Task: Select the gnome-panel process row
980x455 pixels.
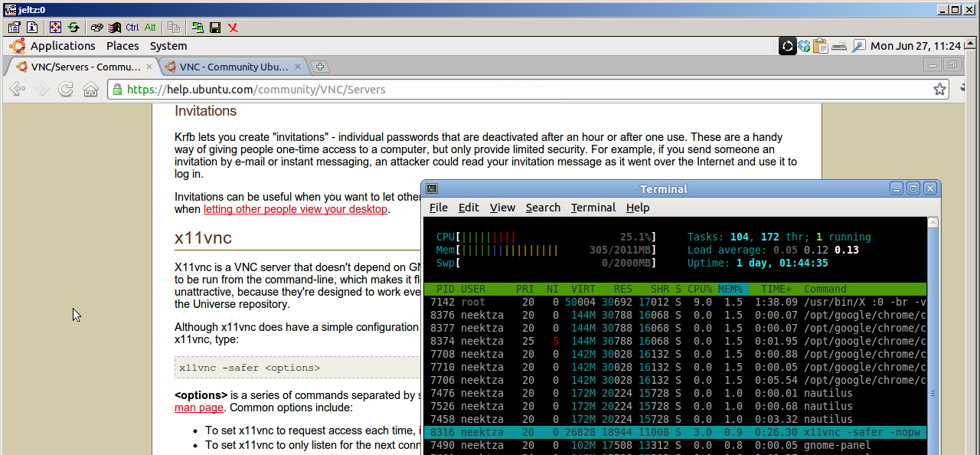Action: click(x=675, y=445)
